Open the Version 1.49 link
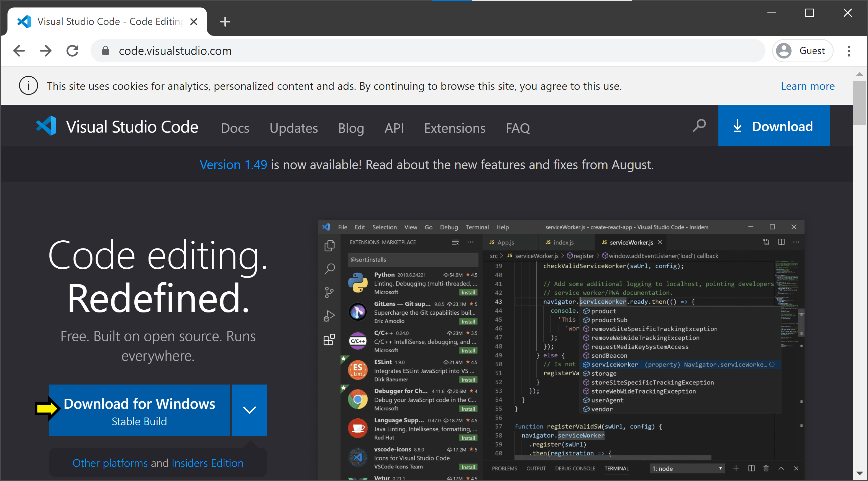The height and width of the screenshot is (481, 868). click(x=233, y=165)
